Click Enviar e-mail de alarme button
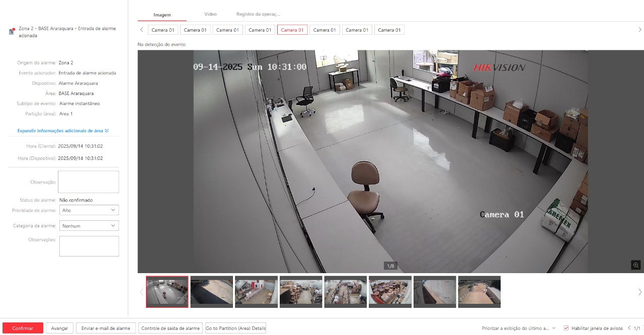 [x=106, y=328]
